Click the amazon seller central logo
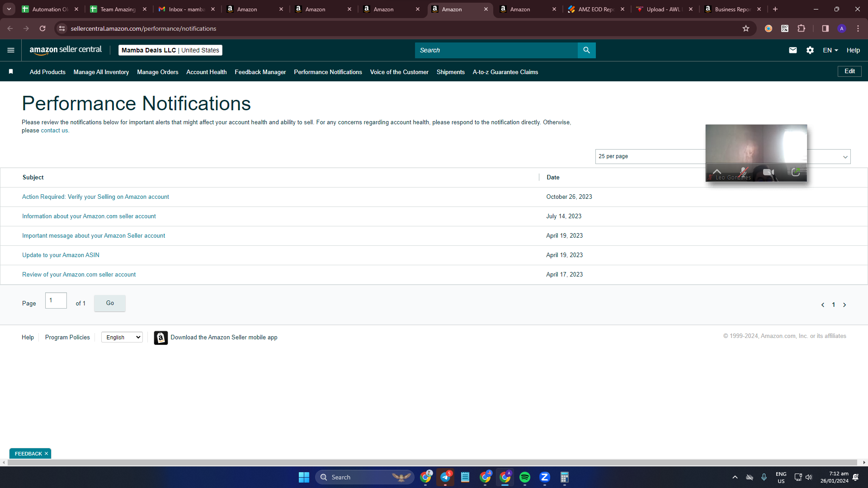Image resolution: width=868 pixels, height=488 pixels. pyautogui.click(x=66, y=50)
